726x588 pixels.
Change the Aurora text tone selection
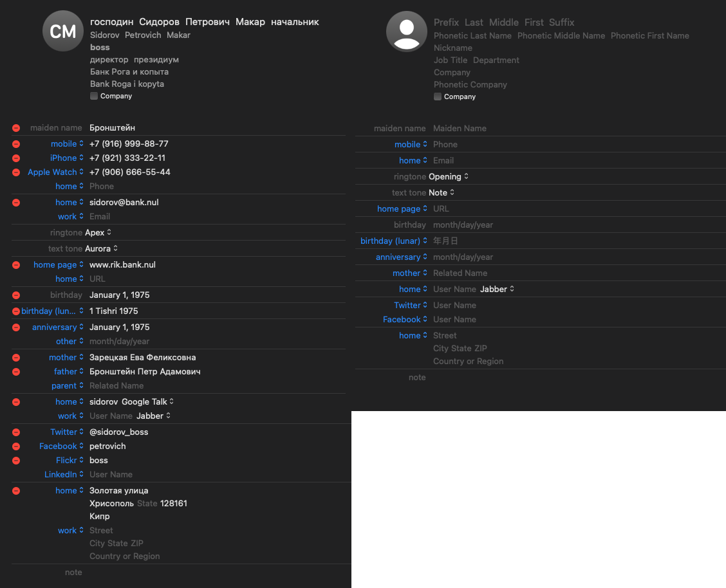click(x=101, y=248)
